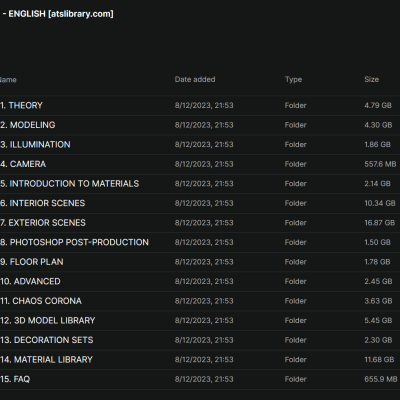The width and height of the screenshot is (400, 400).
Task: Sort the list by Date added column
Action: [x=195, y=79]
